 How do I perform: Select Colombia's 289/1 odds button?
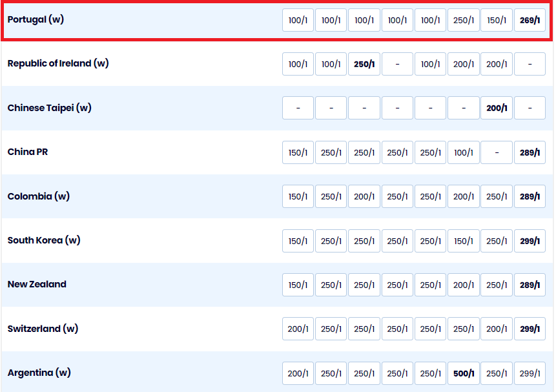tap(530, 196)
